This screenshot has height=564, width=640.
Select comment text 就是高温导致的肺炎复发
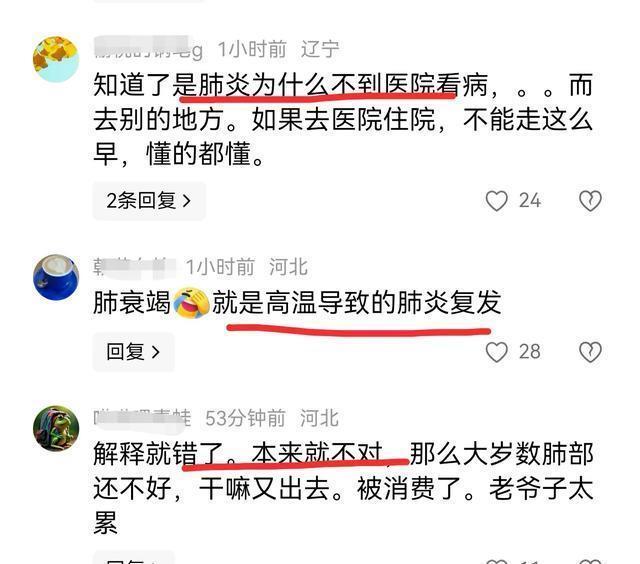click(x=356, y=303)
